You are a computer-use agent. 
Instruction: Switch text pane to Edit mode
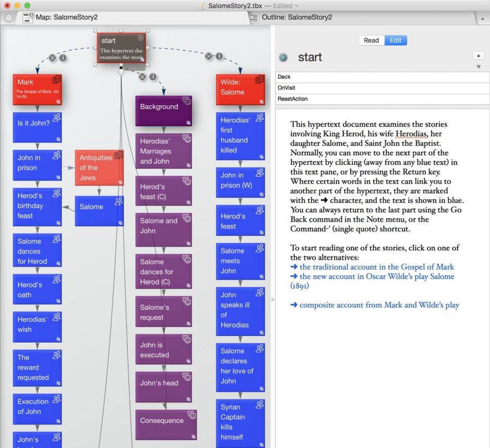tap(396, 40)
